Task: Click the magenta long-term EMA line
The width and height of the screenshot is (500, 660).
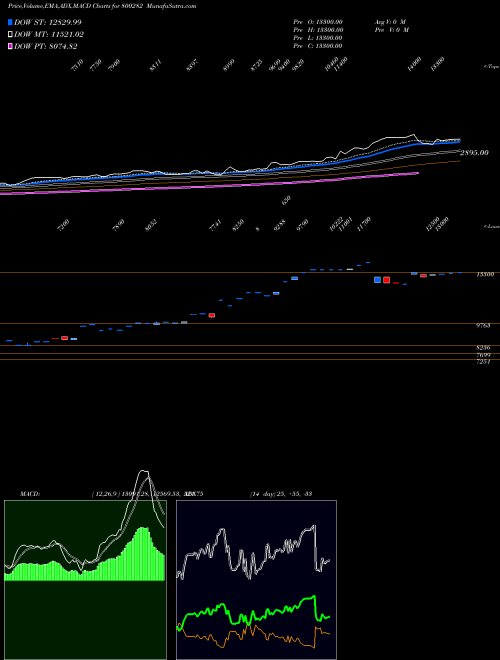Action: coord(210,187)
